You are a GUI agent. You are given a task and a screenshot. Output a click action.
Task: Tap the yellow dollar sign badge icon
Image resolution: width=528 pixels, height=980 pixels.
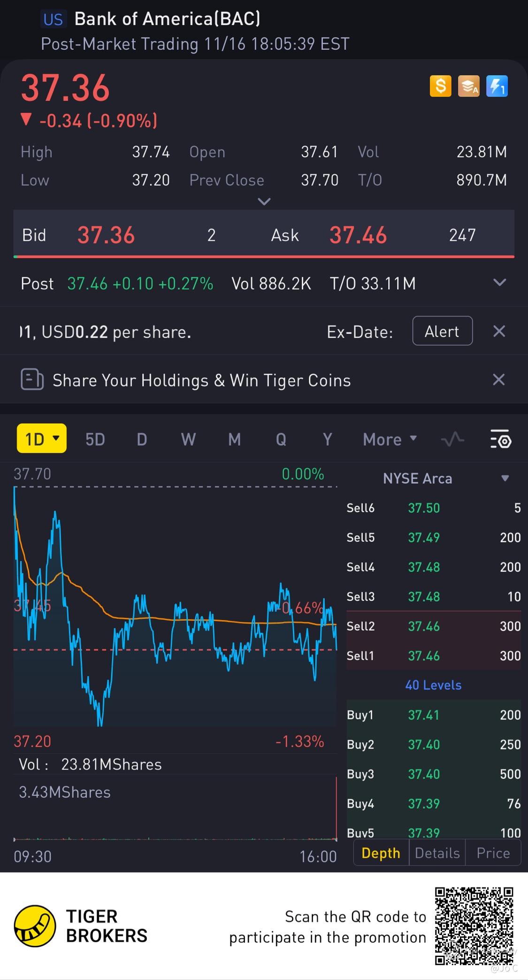(x=440, y=86)
